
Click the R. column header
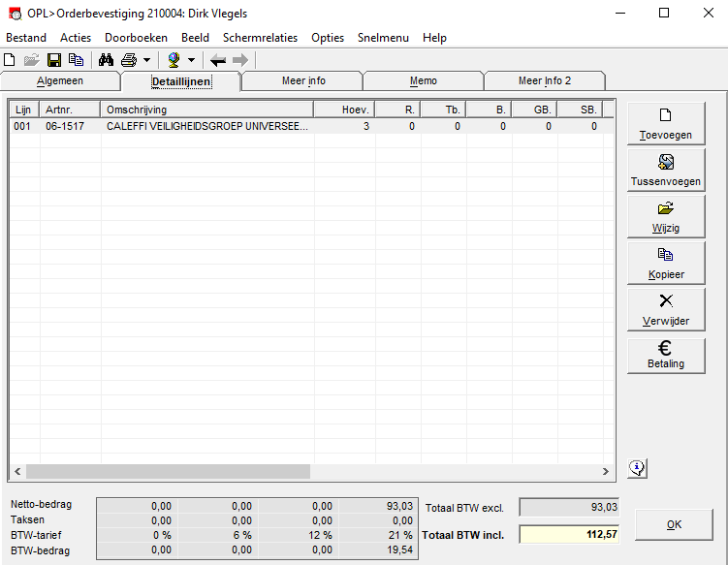[x=397, y=110]
